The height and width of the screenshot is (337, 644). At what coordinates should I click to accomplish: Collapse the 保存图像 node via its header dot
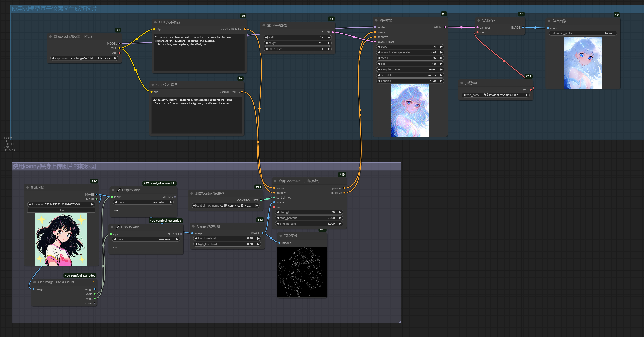pos(549,21)
